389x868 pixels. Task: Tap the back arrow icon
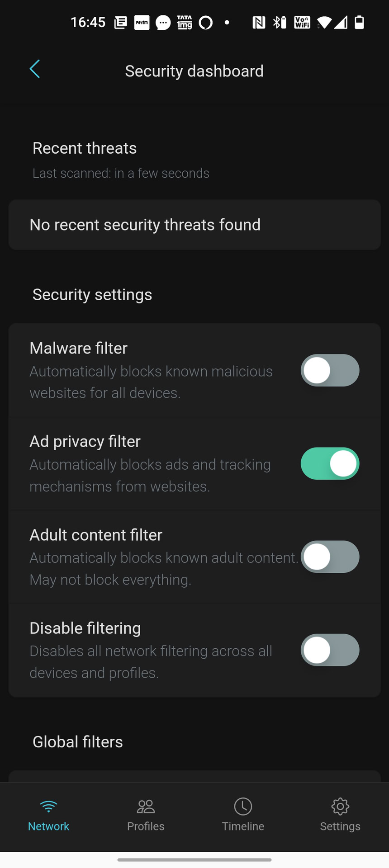[35, 69]
